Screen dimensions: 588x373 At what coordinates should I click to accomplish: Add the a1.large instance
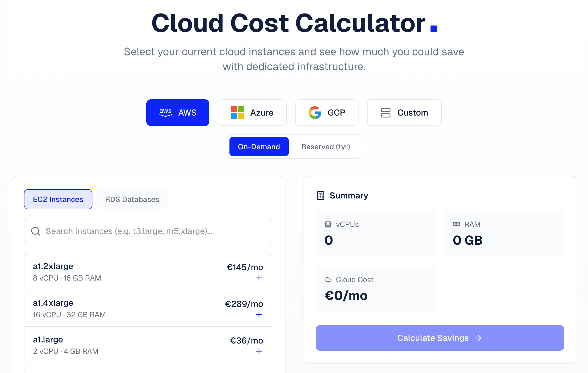259,351
